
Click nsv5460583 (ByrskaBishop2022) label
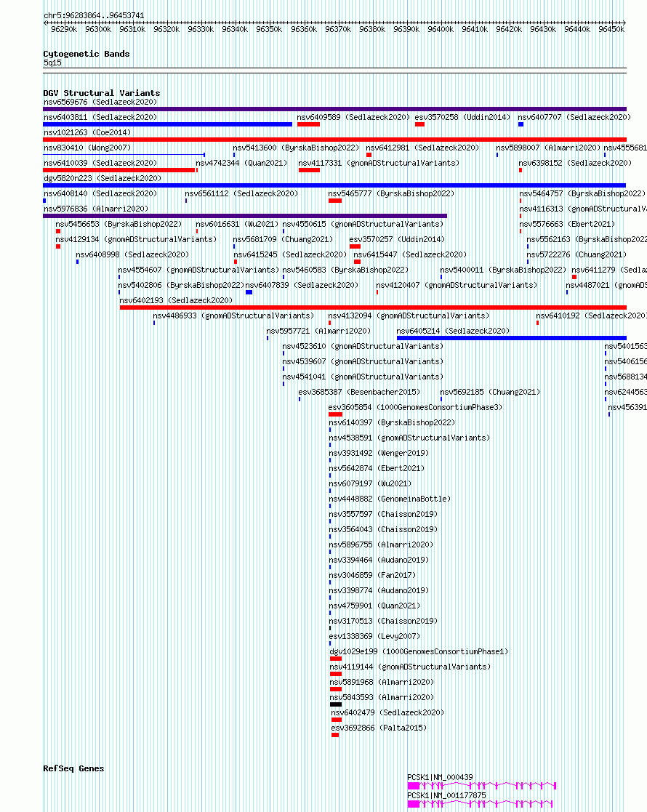coord(345,270)
